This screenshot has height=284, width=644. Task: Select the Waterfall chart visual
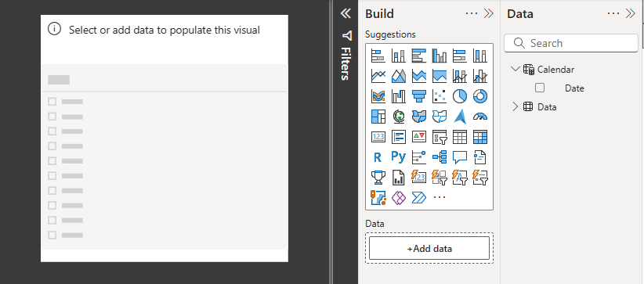click(399, 96)
